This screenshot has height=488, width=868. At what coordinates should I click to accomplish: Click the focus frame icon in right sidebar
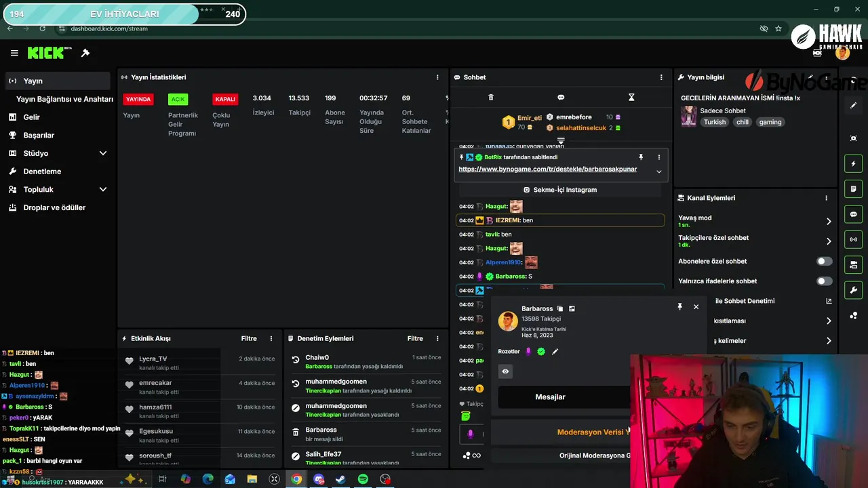pos(853,138)
